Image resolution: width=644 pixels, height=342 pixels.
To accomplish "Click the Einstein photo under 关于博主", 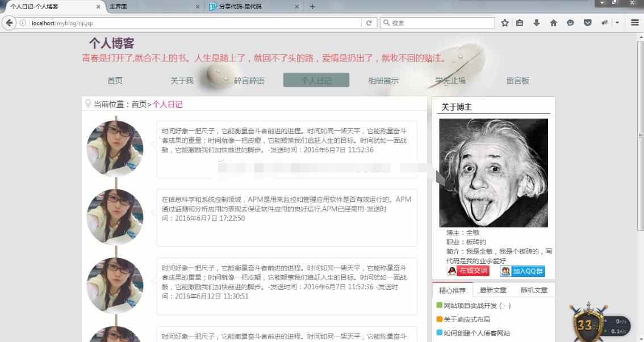I will click(x=494, y=172).
